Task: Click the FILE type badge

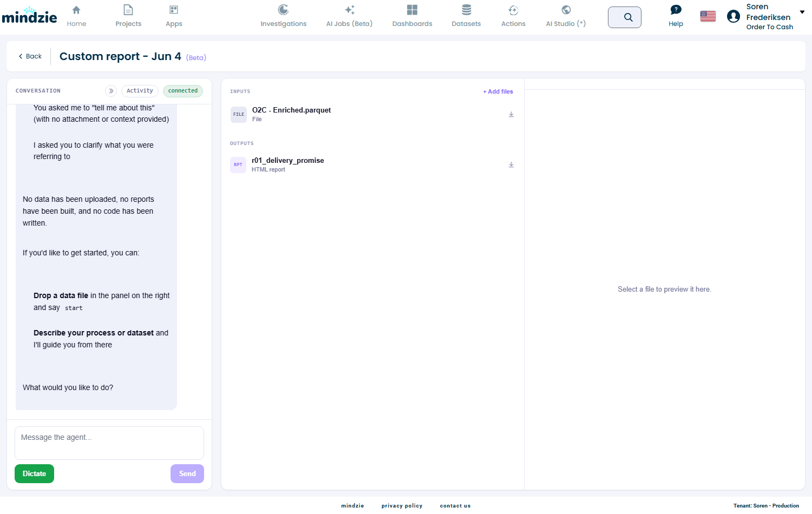Action: coord(239,114)
